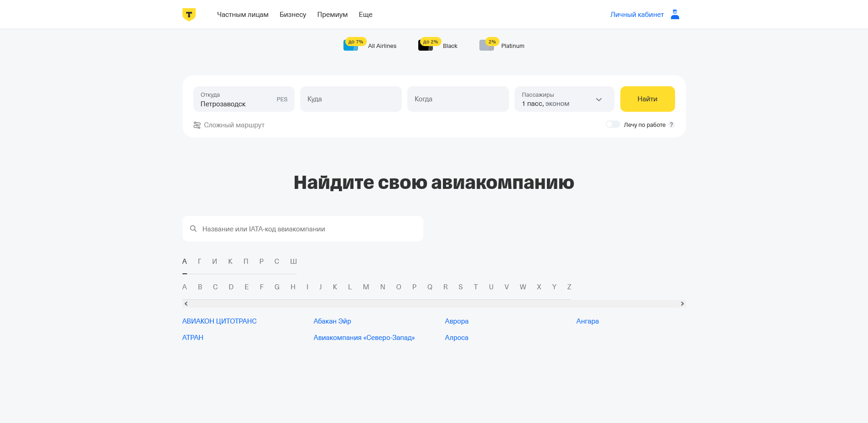
Task: Click the Сложный маршрут route icon
Action: point(197,125)
